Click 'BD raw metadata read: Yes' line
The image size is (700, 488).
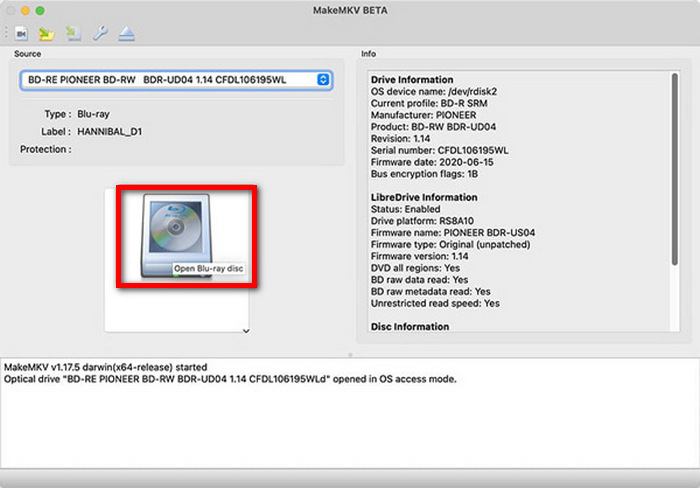[431, 292]
